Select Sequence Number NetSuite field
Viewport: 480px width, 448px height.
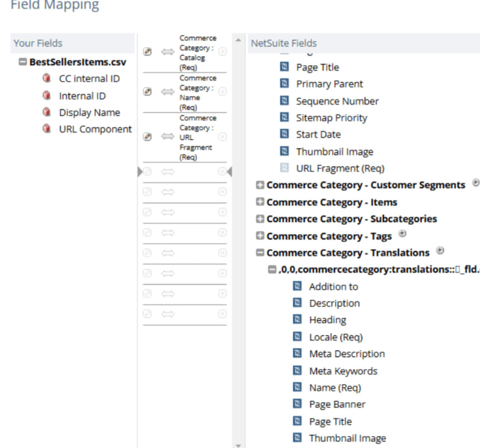337,101
